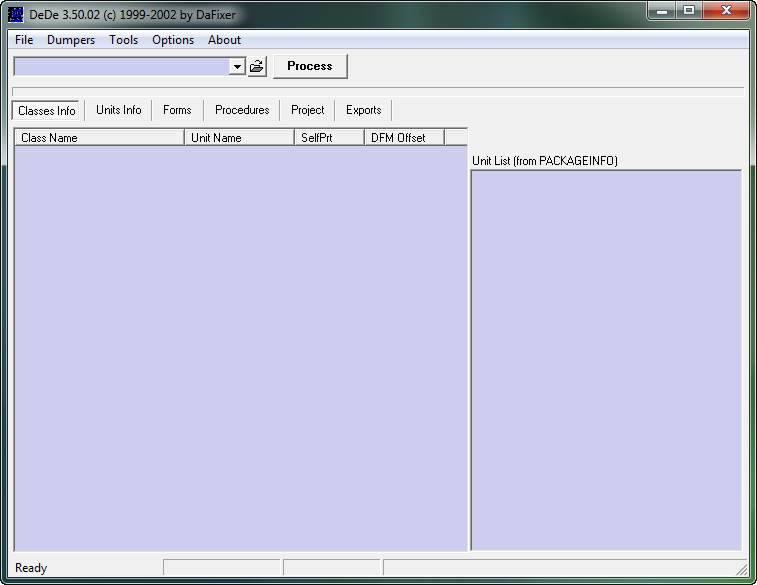
Task: Expand the file path dropdown arrow
Action: (x=237, y=66)
